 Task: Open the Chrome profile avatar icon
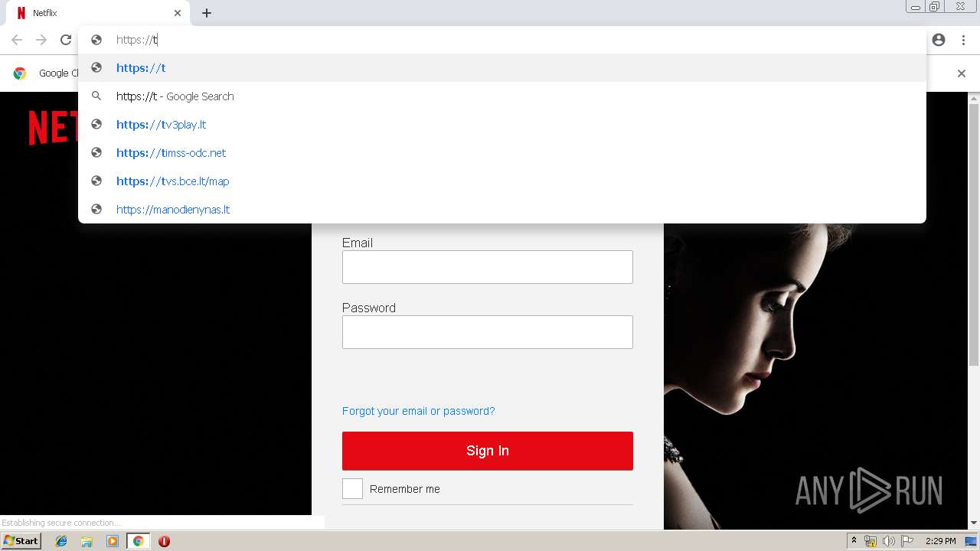pyautogui.click(x=939, y=40)
